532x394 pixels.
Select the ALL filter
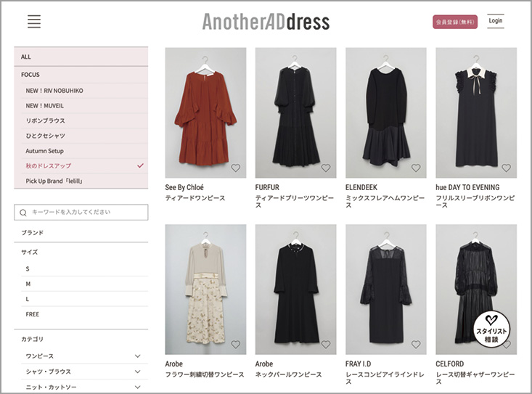click(x=81, y=57)
